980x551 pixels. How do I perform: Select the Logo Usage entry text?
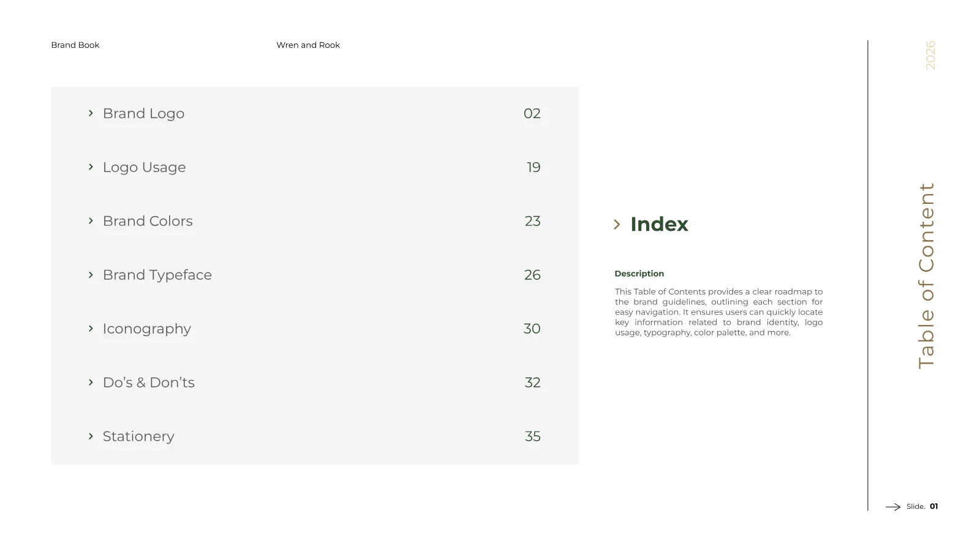(144, 168)
